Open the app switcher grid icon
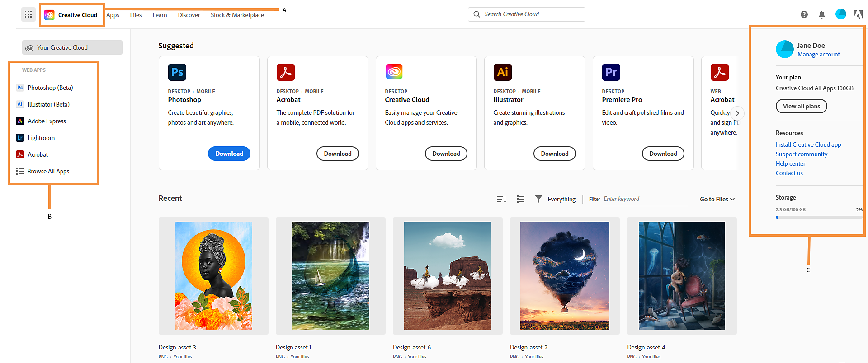Screen dimensions: 868x363 (x=28, y=14)
